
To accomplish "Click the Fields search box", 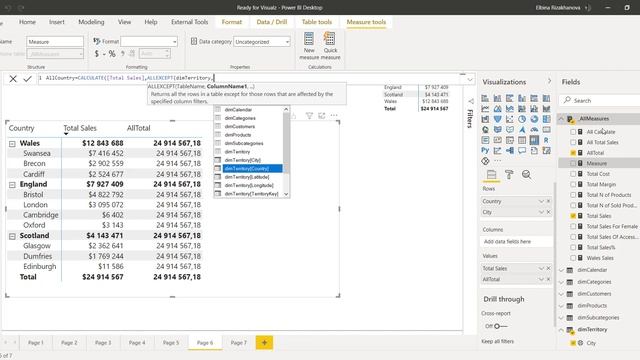I will 601,100.
